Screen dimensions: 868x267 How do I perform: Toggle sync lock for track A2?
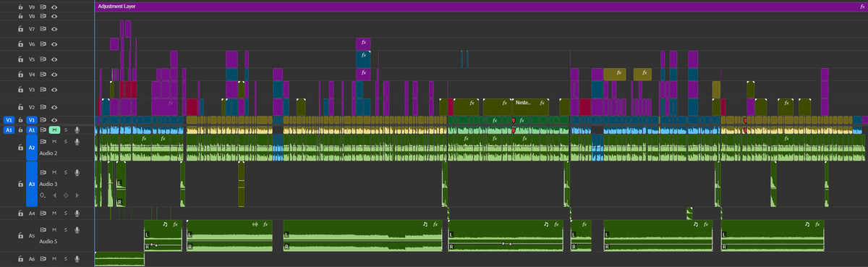43,141
